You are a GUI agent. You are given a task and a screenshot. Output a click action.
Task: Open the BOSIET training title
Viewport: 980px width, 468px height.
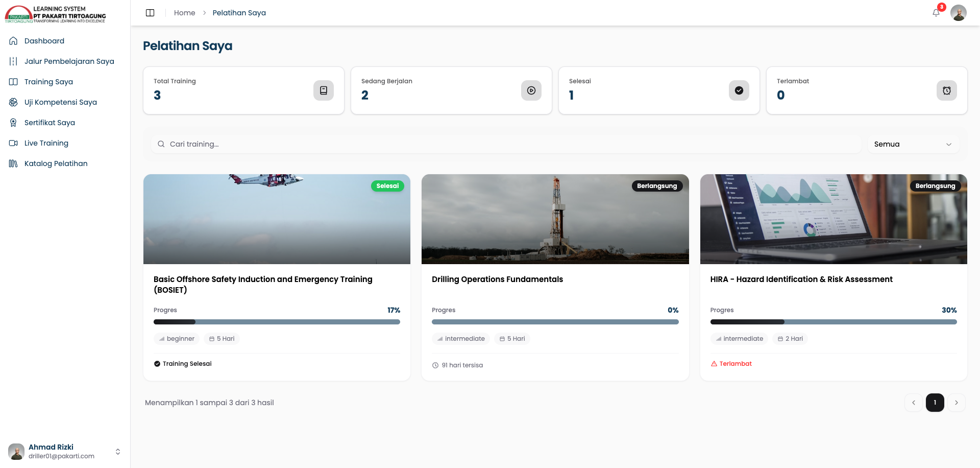tap(263, 285)
